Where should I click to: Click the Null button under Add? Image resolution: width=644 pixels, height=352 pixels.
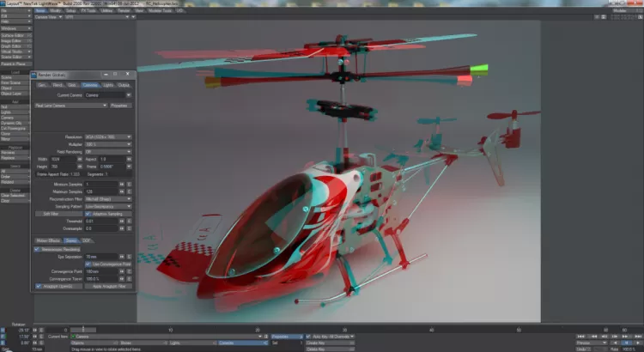click(16, 106)
